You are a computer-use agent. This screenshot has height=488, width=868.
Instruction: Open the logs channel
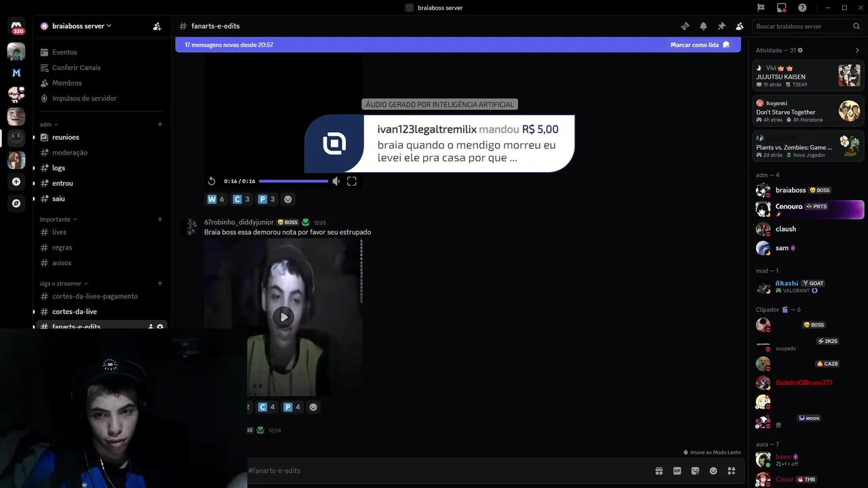102,168
